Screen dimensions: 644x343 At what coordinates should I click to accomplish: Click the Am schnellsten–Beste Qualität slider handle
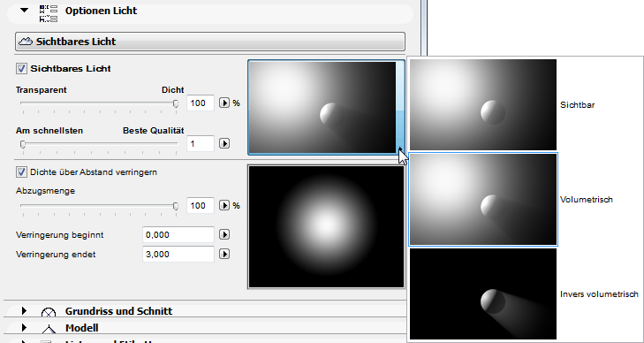(23, 144)
